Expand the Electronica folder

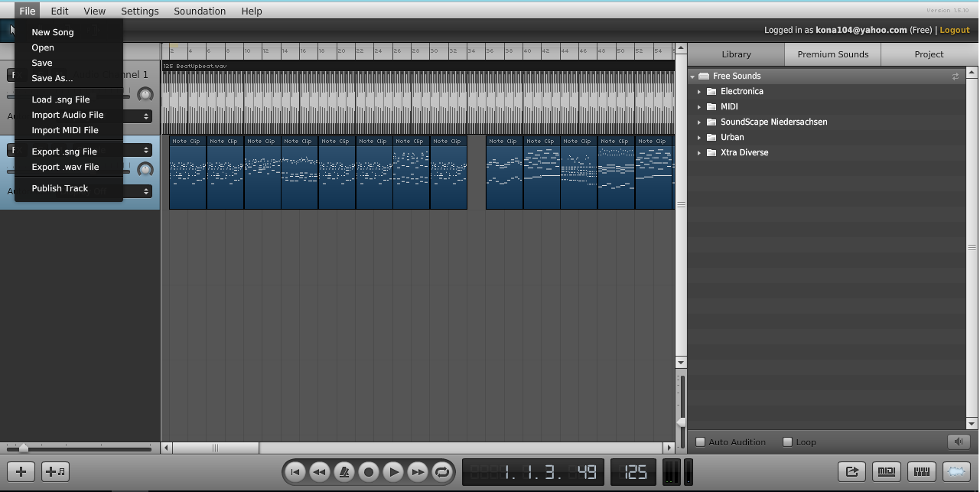click(x=698, y=92)
